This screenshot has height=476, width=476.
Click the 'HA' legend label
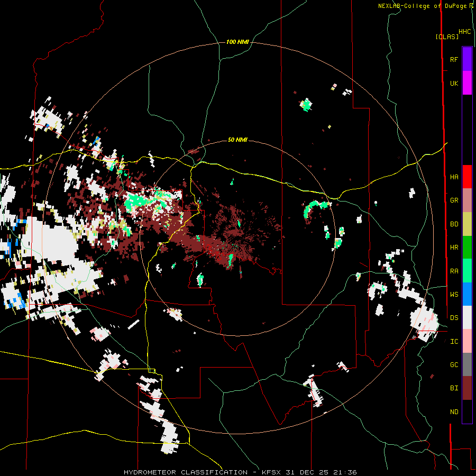point(454,177)
